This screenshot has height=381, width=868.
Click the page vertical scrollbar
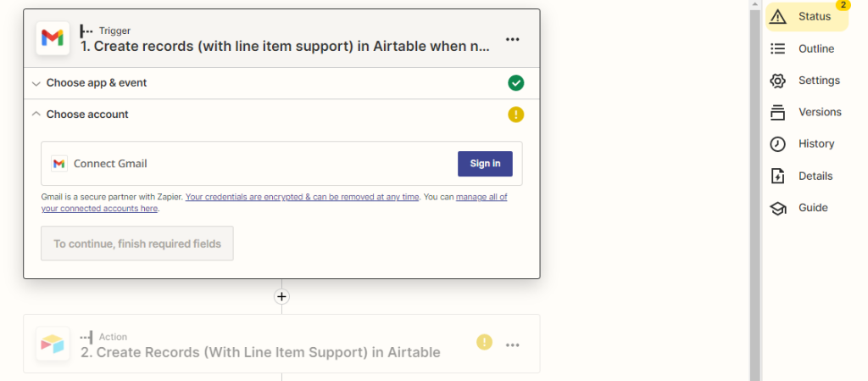(x=755, y=193)
